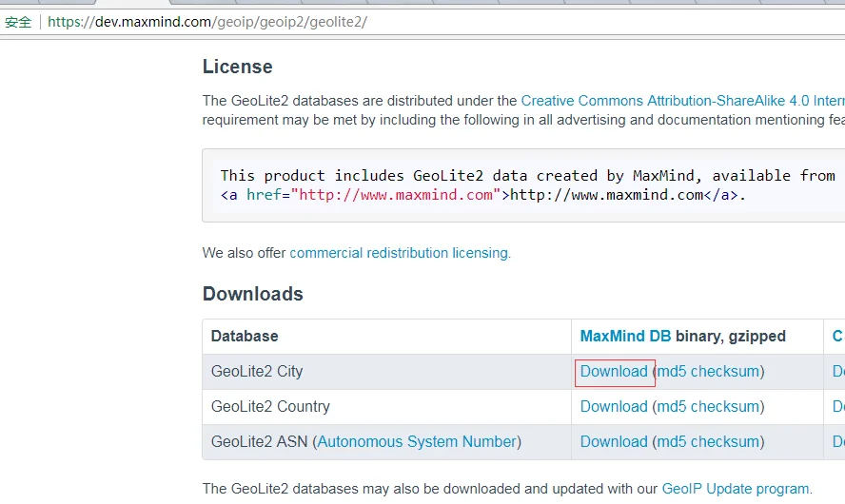Open the GeoIP Update program link
Viewport: 845px width, 504px height.
tap(735, 489)
